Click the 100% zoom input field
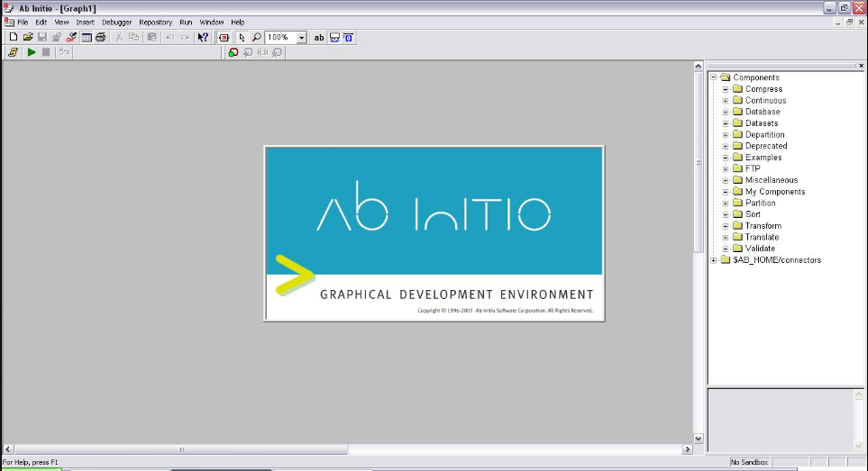This screenshot has width=868, height=471. pos(281,38)
